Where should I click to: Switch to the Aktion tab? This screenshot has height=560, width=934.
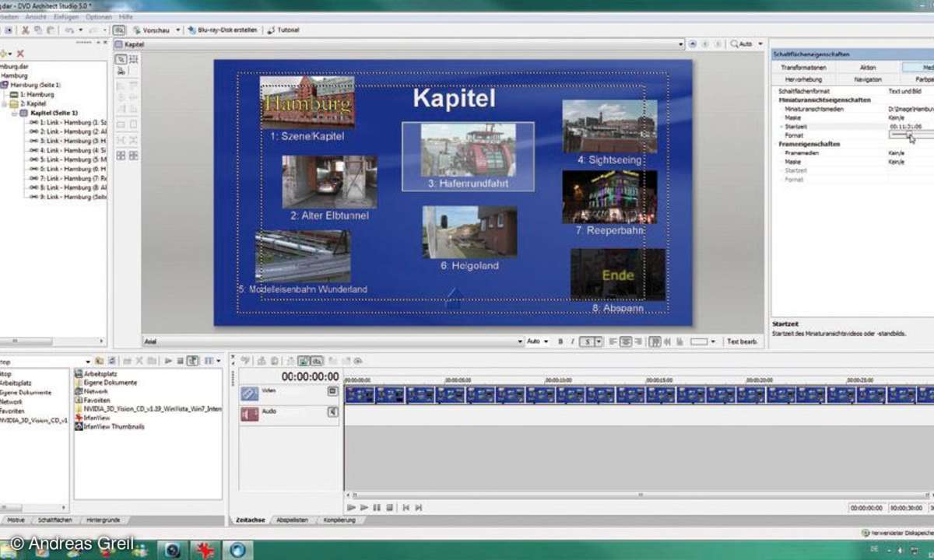click(x=868, y=68)
